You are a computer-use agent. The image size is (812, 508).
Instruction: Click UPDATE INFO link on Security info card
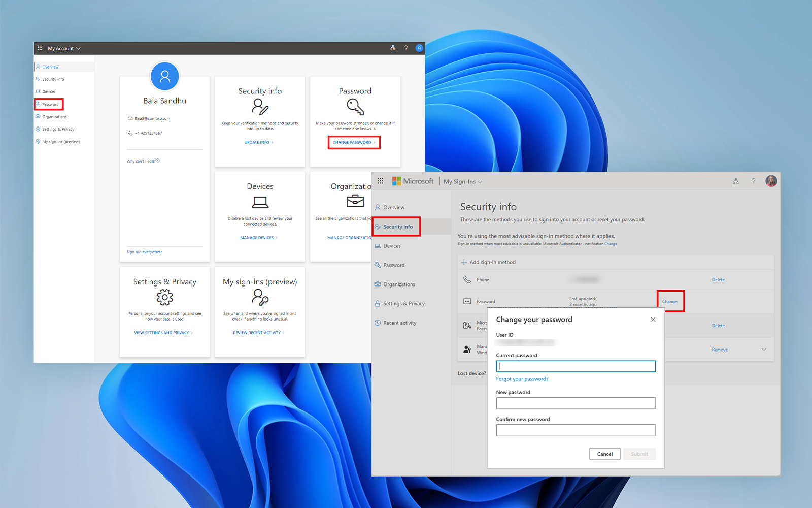259,142
